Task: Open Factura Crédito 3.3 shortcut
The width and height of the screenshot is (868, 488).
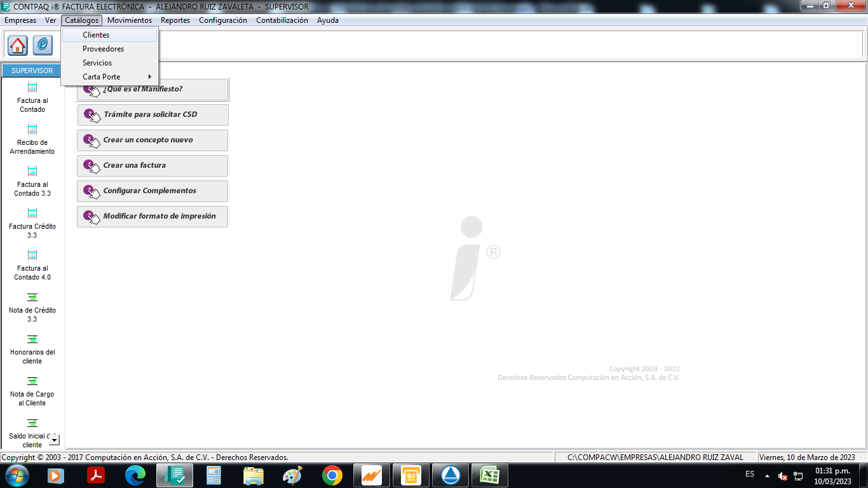Action: pyautogui.click(x=32, y=224)
